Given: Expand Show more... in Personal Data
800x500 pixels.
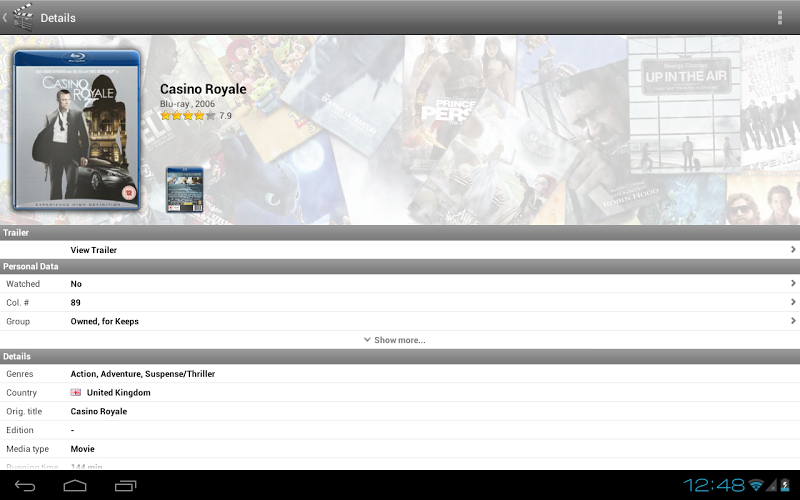Looking at the screenshot, I should tap(394, 340).
